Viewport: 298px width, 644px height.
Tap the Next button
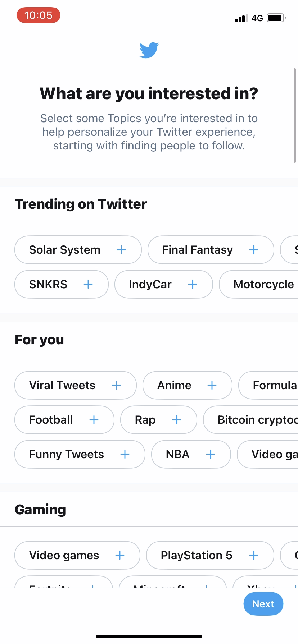(263, 604)
